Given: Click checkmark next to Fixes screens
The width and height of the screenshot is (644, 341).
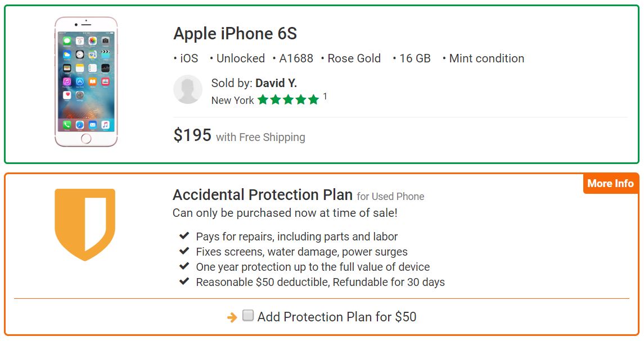Looking at the screenshot, I should [x=184, y=251].
